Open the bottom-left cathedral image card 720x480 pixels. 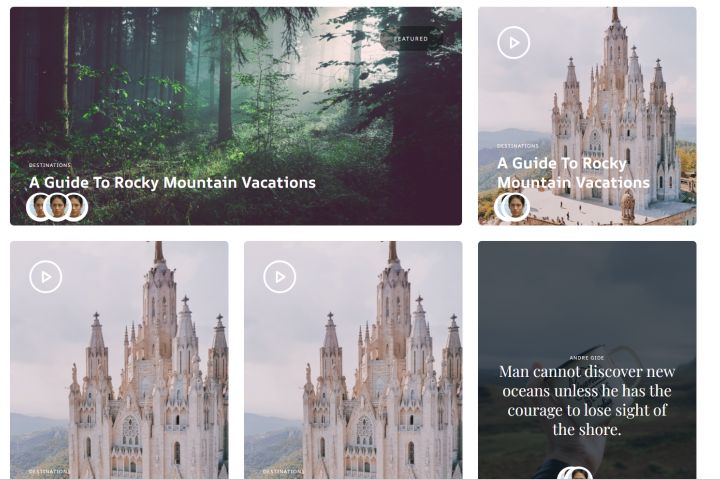pos(119,360)
